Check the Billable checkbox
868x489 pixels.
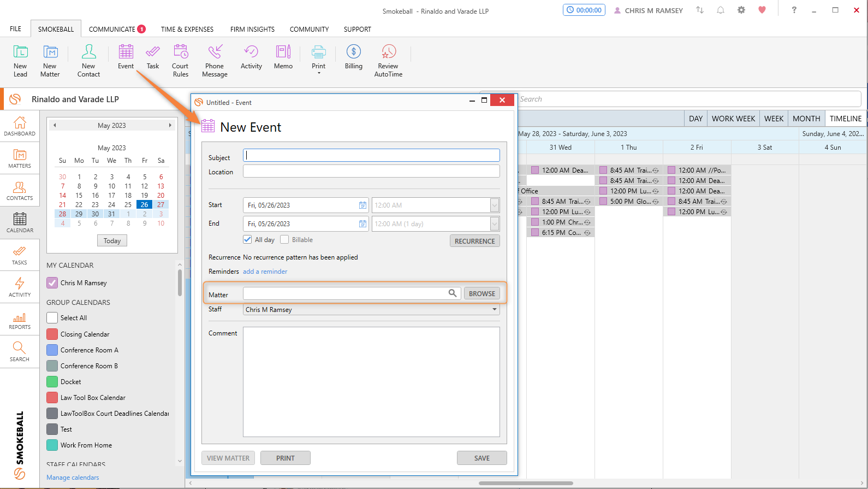point(284,239)
